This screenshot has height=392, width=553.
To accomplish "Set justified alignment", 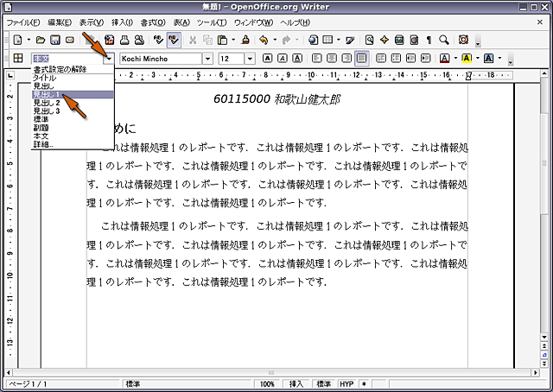I will [362, 58].
